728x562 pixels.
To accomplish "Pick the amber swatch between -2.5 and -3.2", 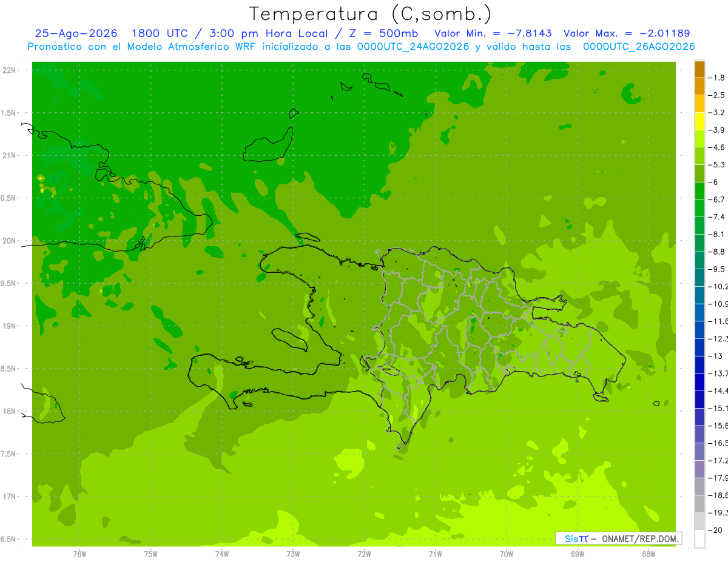I will tap(699, 104).
